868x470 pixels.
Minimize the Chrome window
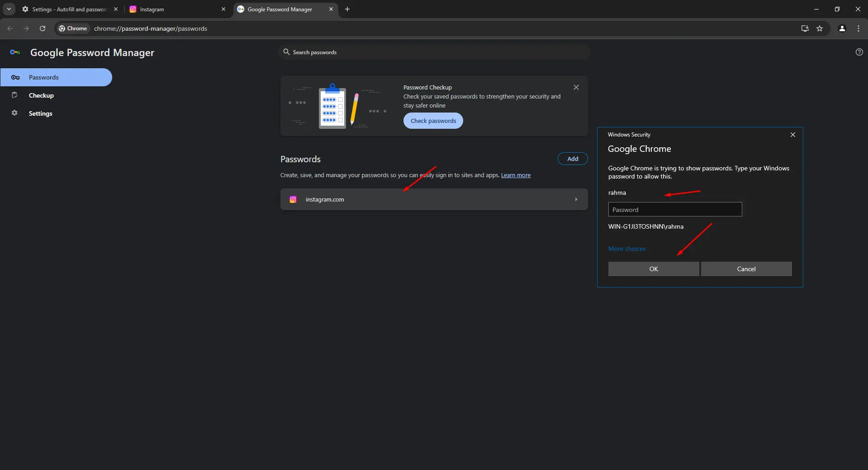click(x=816, y=9)
